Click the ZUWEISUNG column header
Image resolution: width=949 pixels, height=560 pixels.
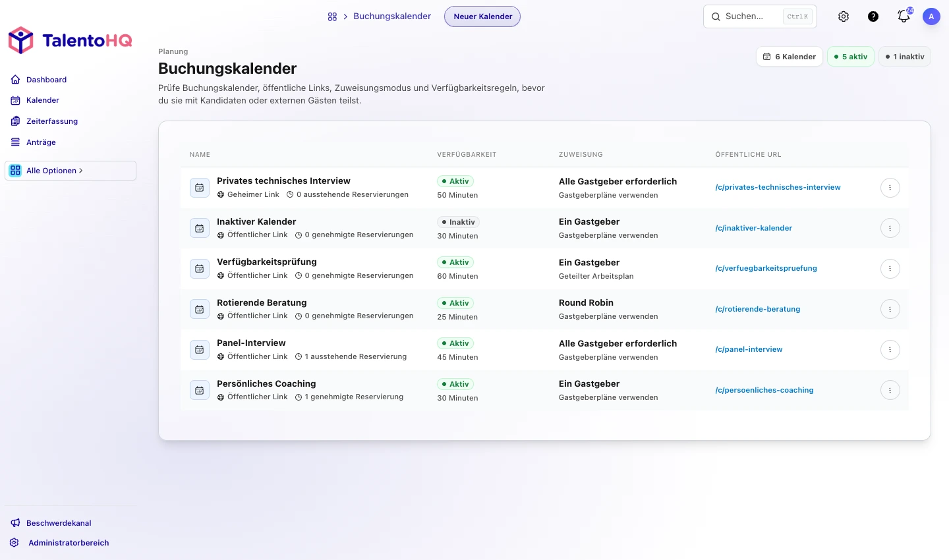(x=581, y=155)
